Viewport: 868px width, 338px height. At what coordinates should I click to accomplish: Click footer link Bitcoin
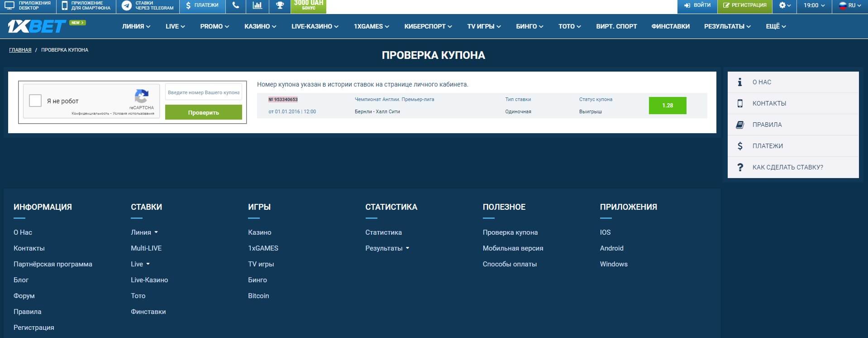pos(258,296)
